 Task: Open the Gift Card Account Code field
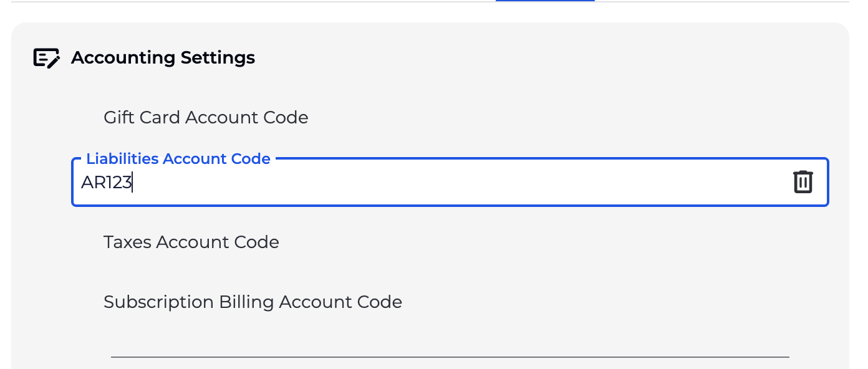pos(206,117)
